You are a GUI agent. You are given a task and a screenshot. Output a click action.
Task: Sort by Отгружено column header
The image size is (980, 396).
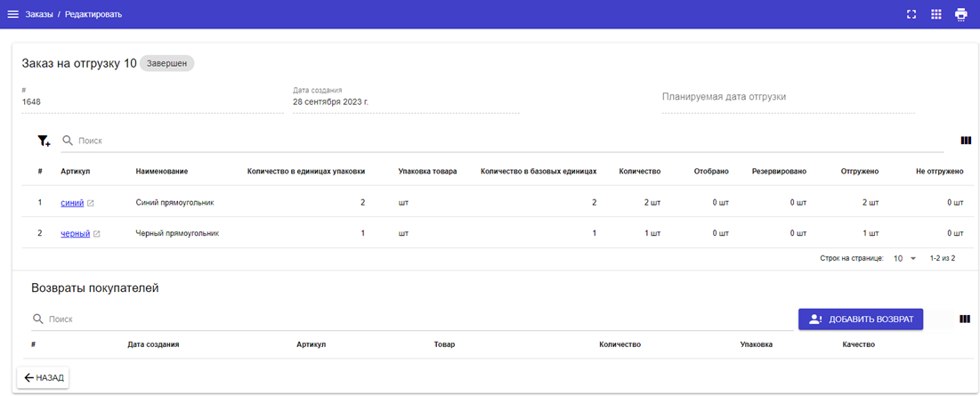point(859,171)
